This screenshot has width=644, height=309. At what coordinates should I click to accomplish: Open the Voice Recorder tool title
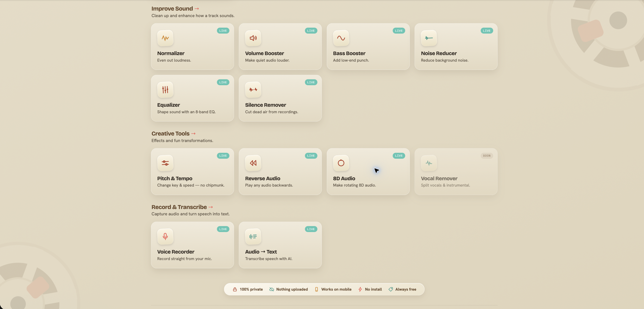point(176,252)
